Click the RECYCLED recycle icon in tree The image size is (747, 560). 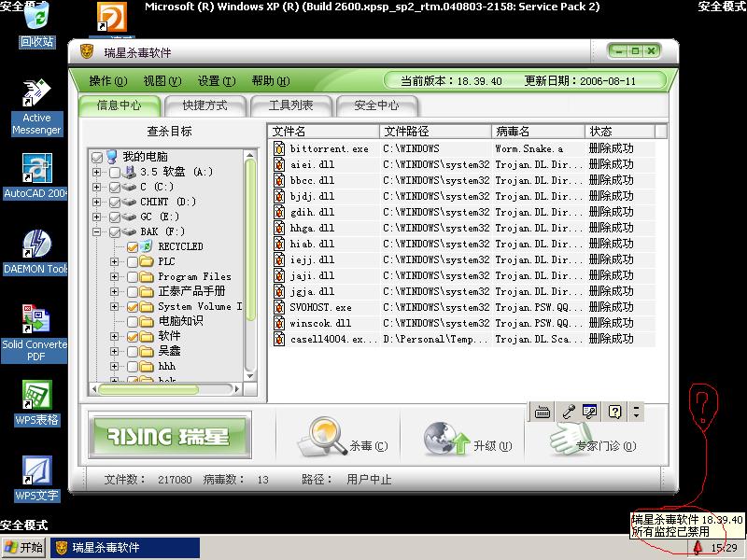click(x=147, y=246)
